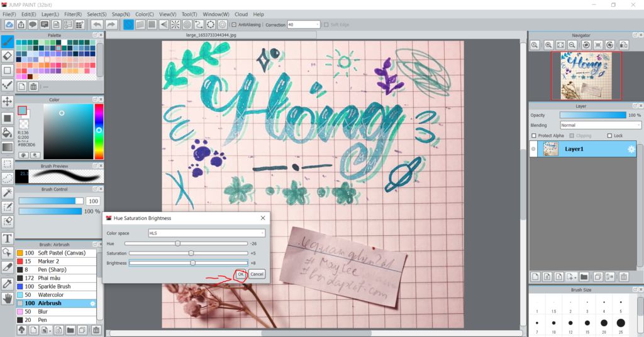This screenshot has width=644, height=337.
Task: Fit canvas to window in Navigator
Action: [560, 45]
